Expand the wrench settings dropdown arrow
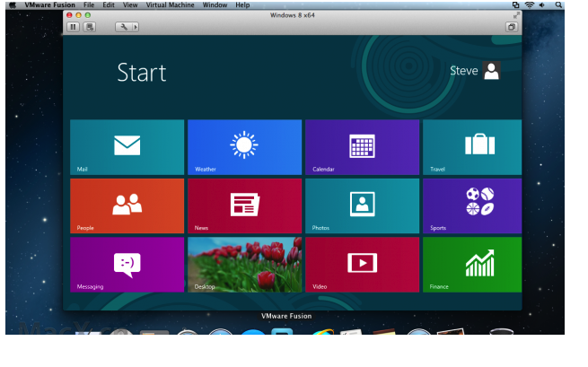The image size is (588, 367). point(136,28)
